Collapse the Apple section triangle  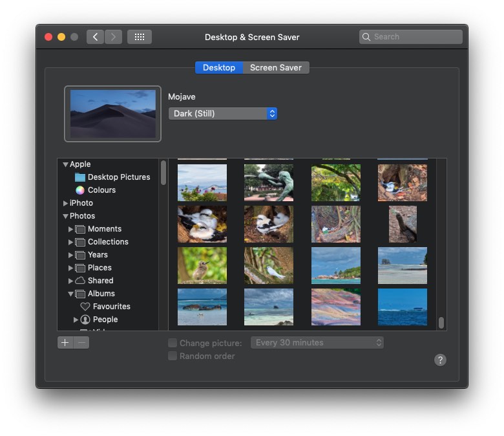65,164
